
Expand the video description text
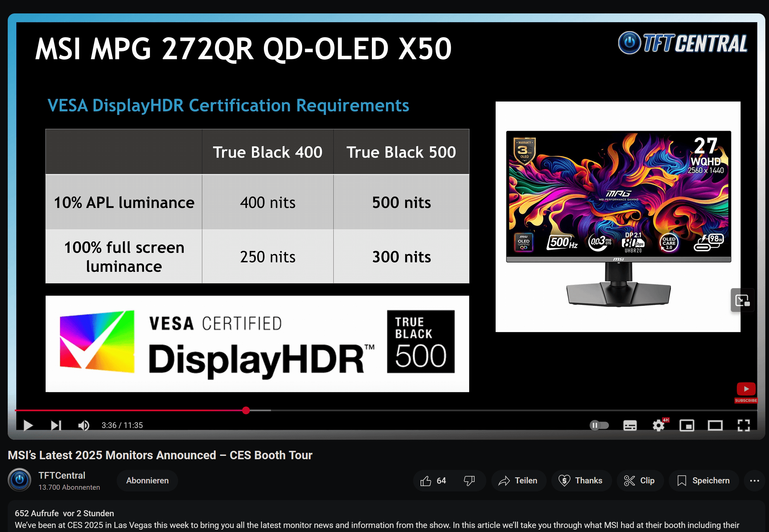coord(377,525)
